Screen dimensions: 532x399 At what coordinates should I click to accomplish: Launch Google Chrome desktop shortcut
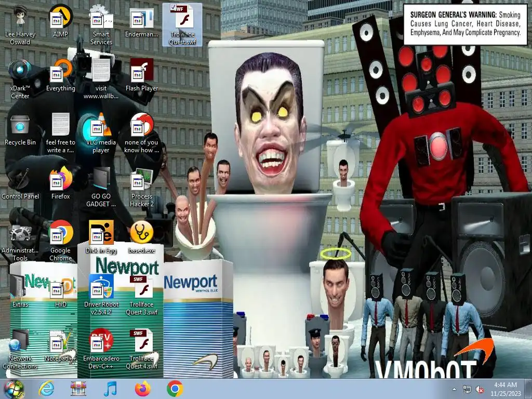point(60,241)
